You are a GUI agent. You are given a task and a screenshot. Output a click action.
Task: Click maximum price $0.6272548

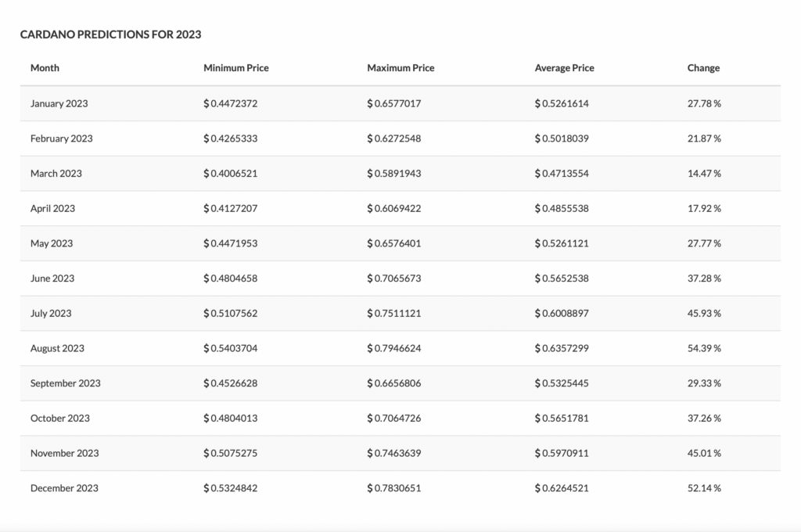tap(394, 138)
